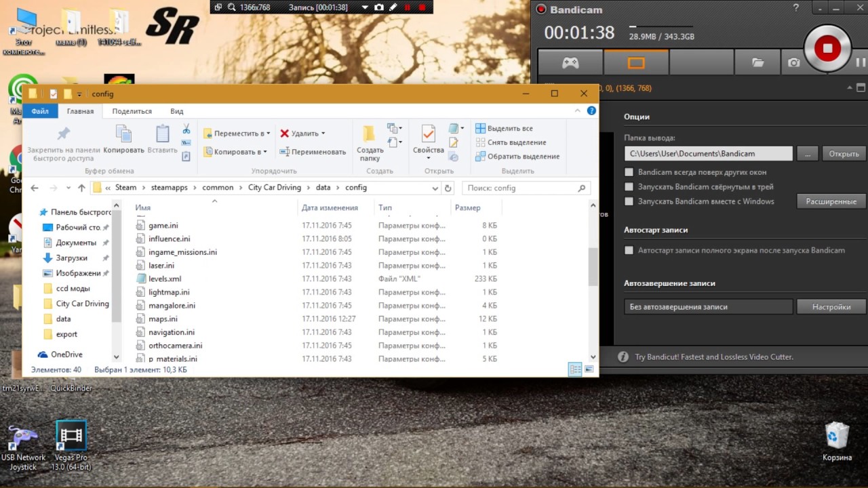The width and height of the screenshot is (868, 488).
Task: Open the Vegas Pro 13.0 desktop icon
Action: coord(71,445)
